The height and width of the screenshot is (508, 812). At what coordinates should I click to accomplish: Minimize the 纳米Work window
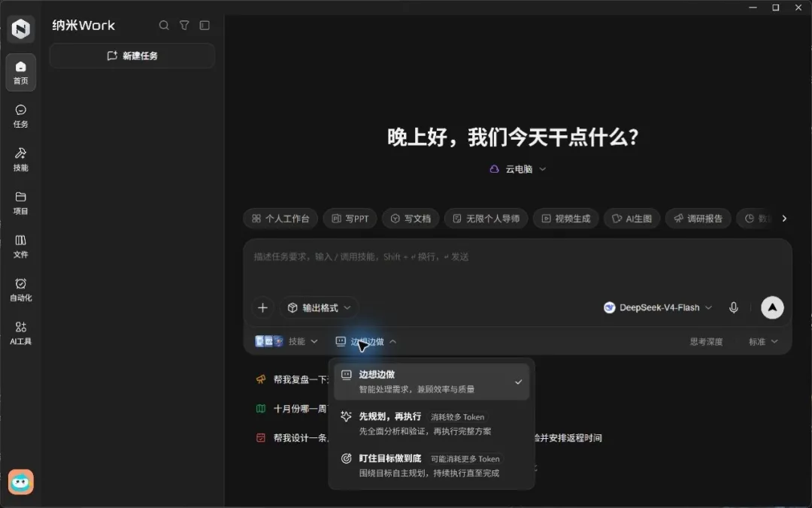coord(753,8)
